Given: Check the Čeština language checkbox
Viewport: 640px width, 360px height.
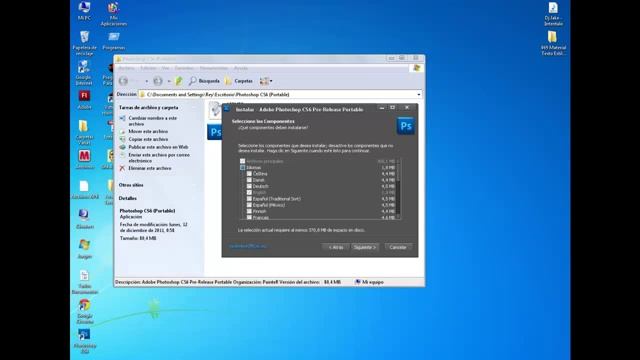Looking at the screenshot, I should tap(249, 173).
